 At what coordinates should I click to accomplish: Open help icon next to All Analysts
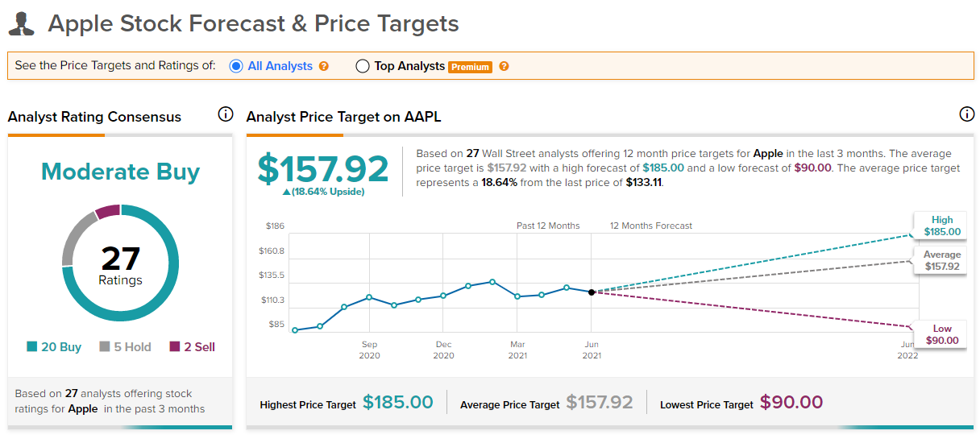pos(324,66)
